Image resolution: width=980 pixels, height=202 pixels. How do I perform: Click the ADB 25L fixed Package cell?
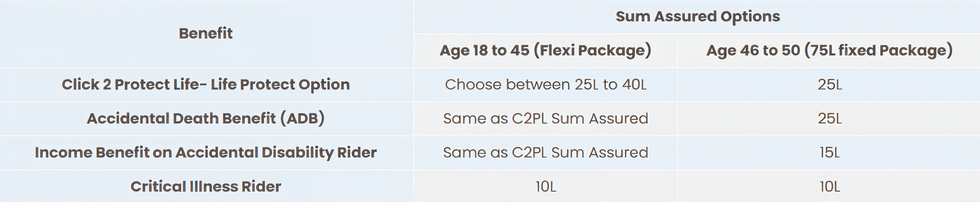point(830,118)
